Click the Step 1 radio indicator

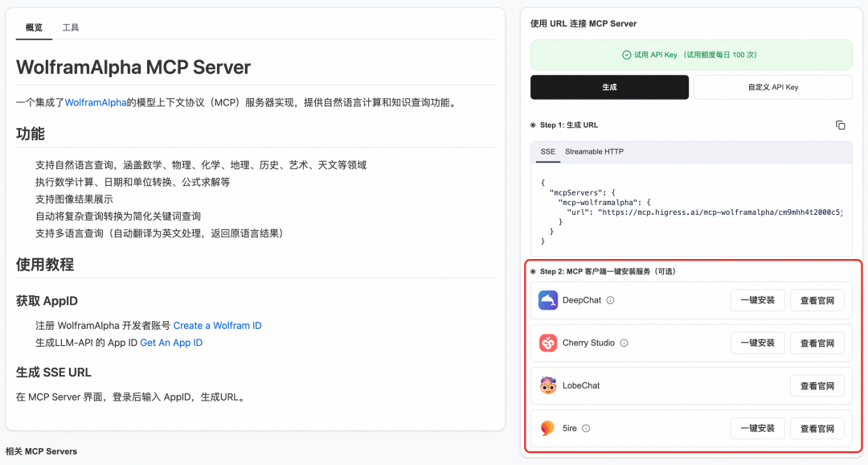click(533, 126)
